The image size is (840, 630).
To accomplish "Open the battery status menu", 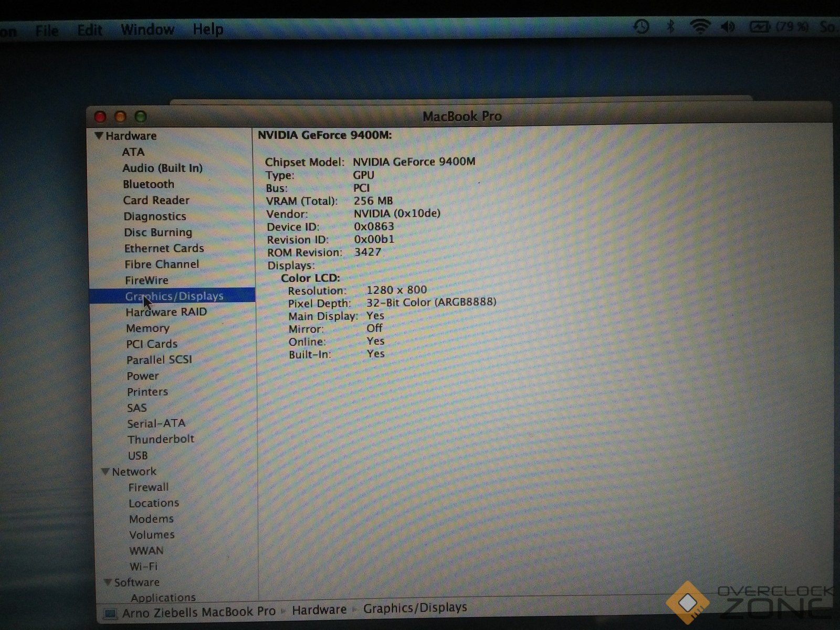I will [759, 26].
